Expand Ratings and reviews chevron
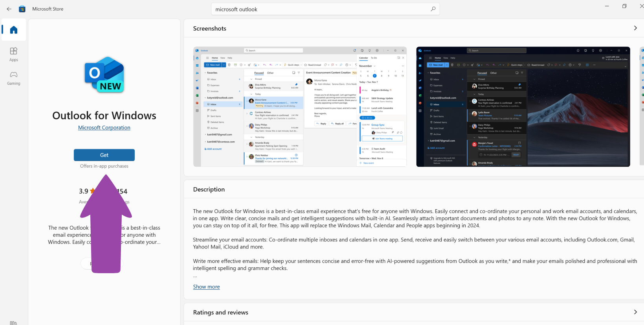Screen dimensions: 644x325 tap(635, 312)
